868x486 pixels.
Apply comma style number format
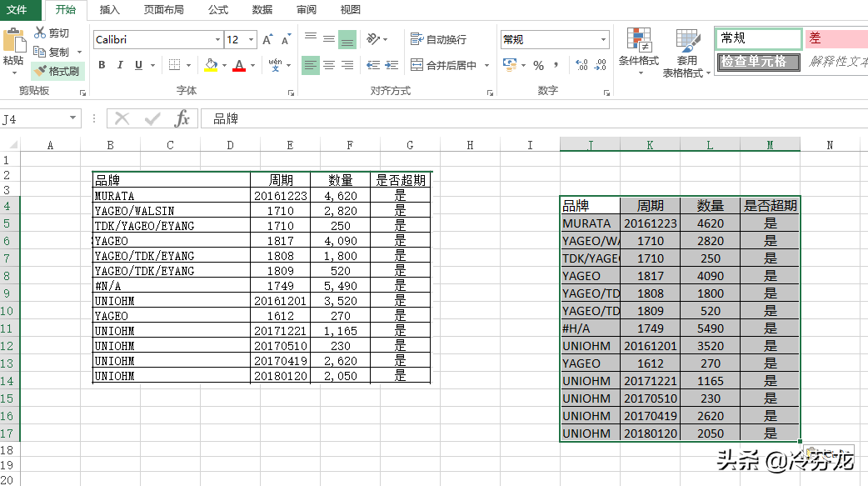[x=556, y=65]
